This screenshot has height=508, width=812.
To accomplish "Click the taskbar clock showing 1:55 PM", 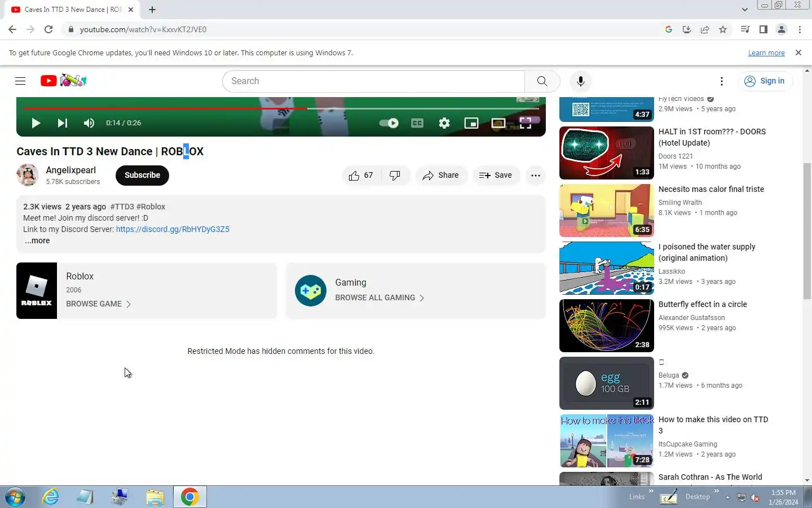I will click(x=783, y=497).
